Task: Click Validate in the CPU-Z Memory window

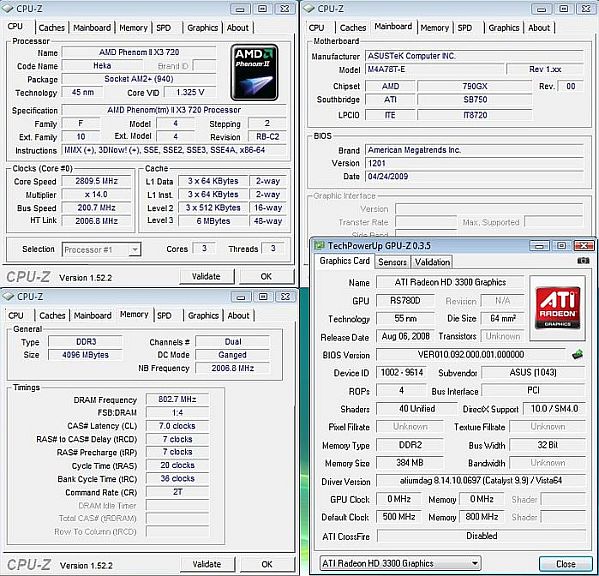Action: point(207,564)
